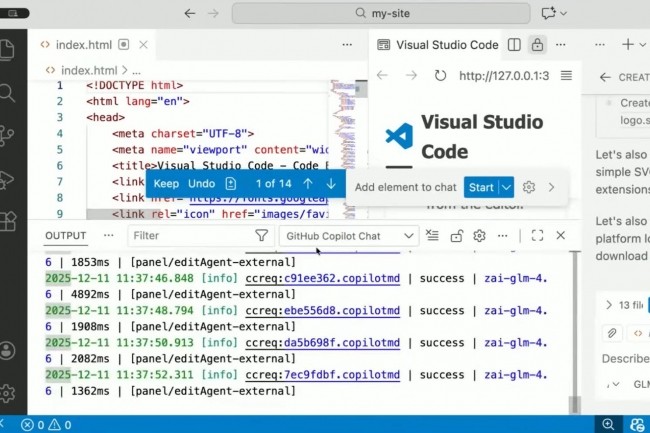Open the browser hamburger menu
650x433 pixels.
coord(566,75)
